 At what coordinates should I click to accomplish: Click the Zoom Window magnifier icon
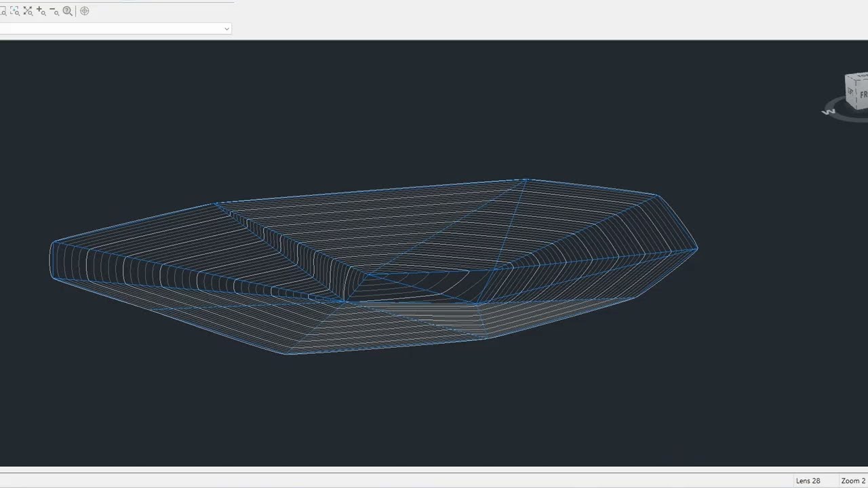click(x=3, y=11)
